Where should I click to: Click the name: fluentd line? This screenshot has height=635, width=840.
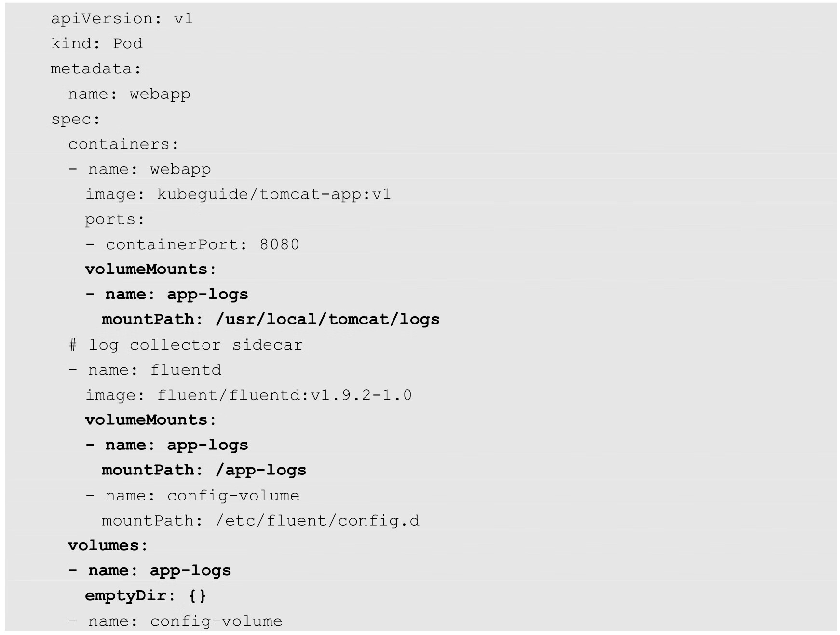click(145, 370)
